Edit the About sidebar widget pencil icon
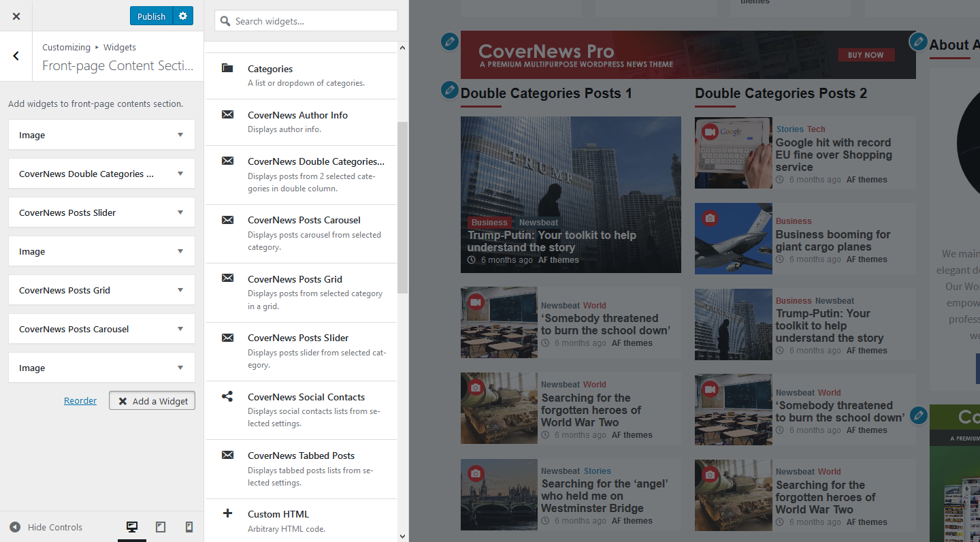Screen dimensions: 980x542 tap(918, 42)
